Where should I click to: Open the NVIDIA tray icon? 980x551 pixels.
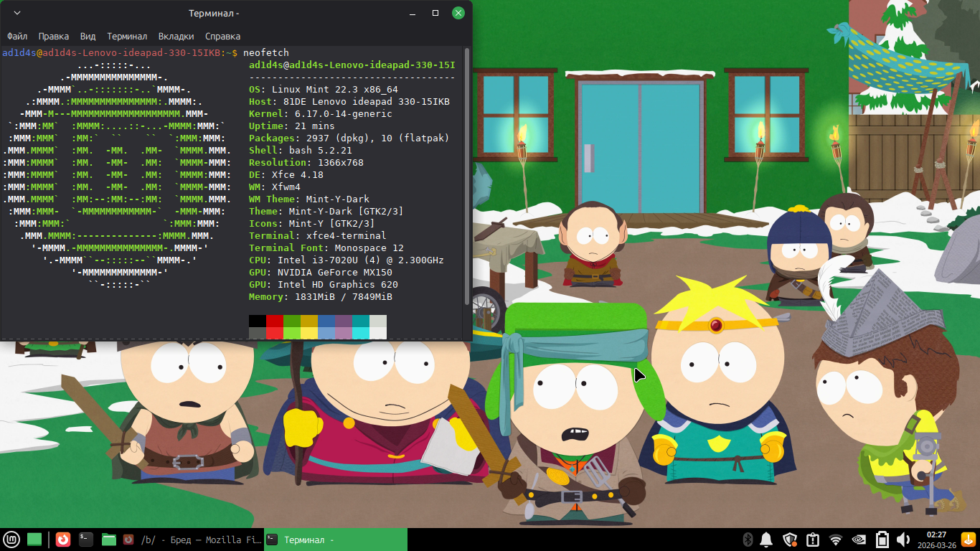(x=859, y=540)
